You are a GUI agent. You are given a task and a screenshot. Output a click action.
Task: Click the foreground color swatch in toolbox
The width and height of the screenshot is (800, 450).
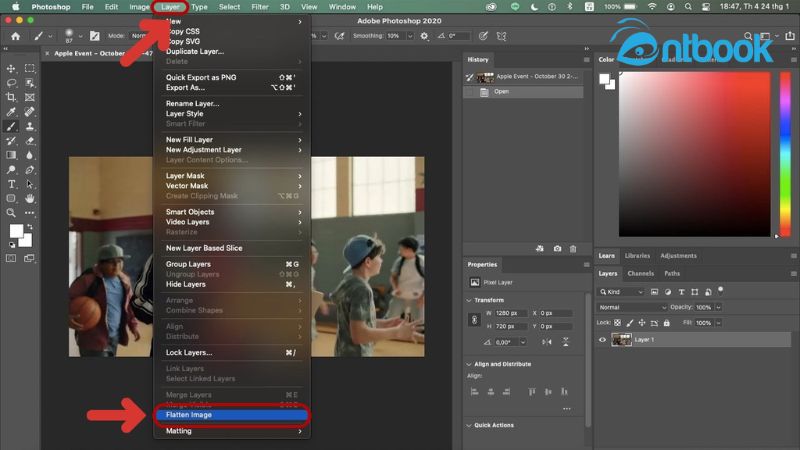[x=16, y=231]
